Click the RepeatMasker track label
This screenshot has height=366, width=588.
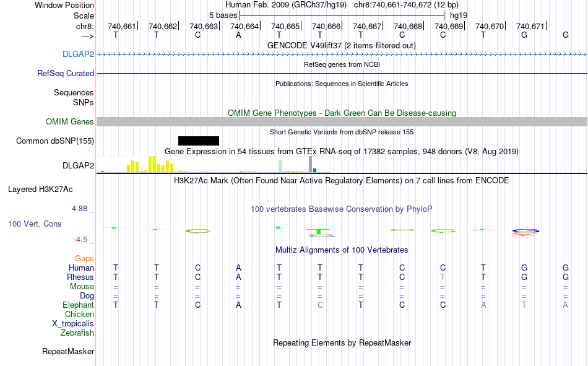click(x=68, y=351)
